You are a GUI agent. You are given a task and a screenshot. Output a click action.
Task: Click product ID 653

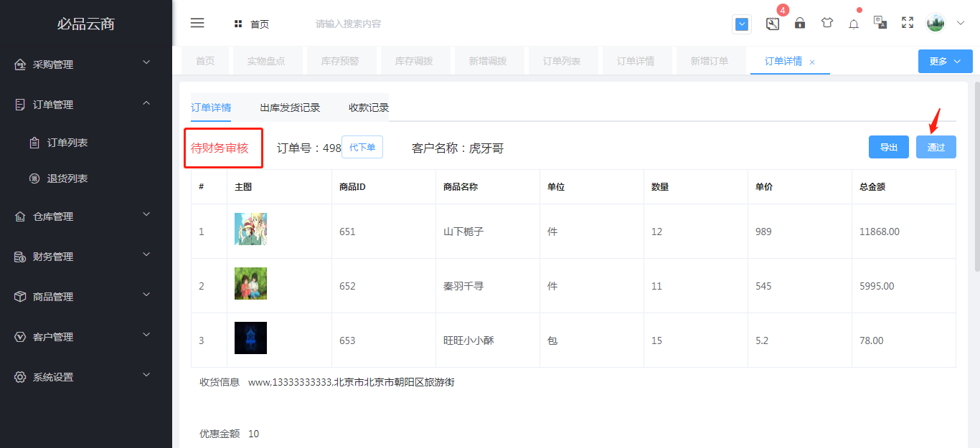[347, 340]
